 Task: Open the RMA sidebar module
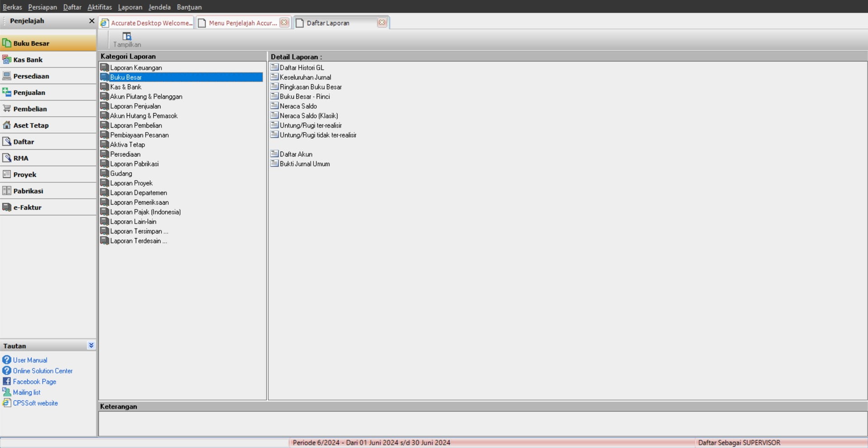click(x=20, y=158)
